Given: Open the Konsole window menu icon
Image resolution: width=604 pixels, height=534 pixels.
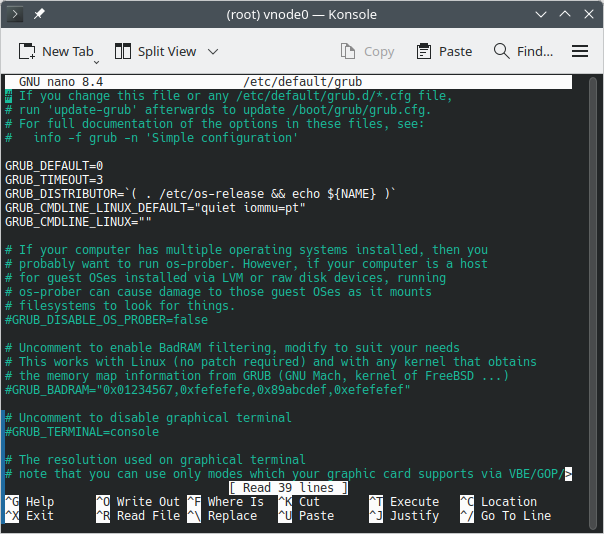Looking at the screenshot, I should (x=15, y=15).
